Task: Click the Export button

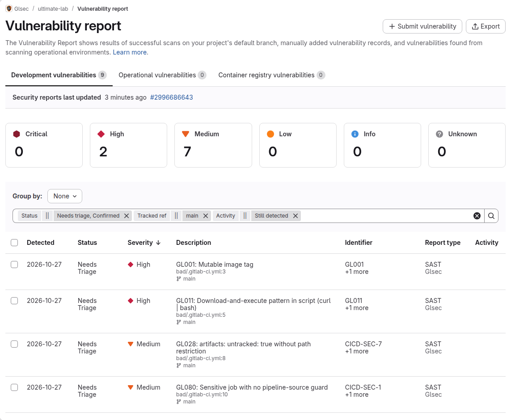Action: 486,26
